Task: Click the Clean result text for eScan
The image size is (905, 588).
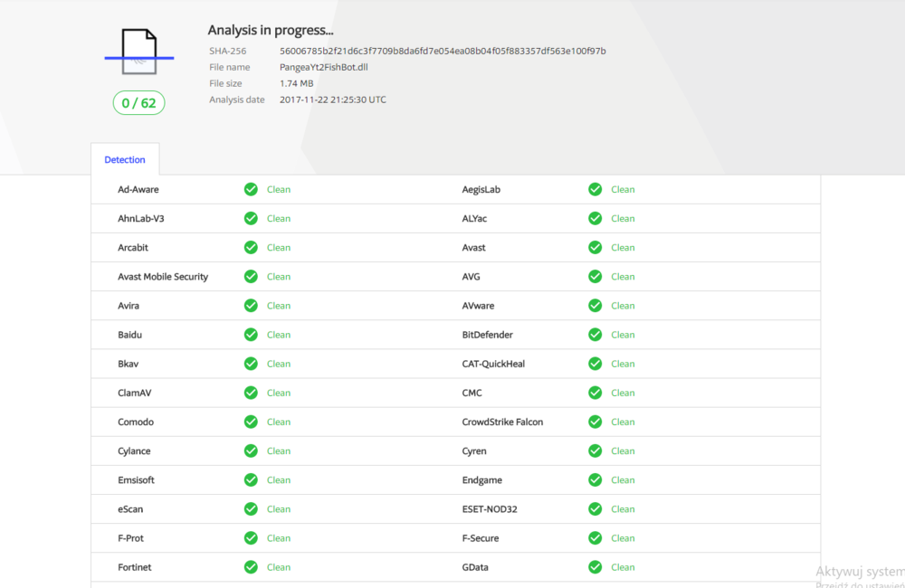Action: [x=279, y=509]
